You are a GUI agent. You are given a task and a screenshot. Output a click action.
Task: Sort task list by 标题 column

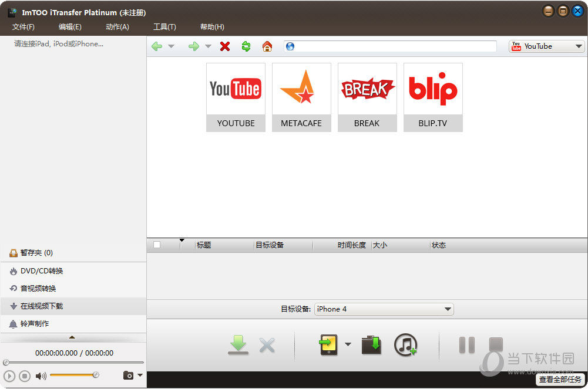click(224, 245)
